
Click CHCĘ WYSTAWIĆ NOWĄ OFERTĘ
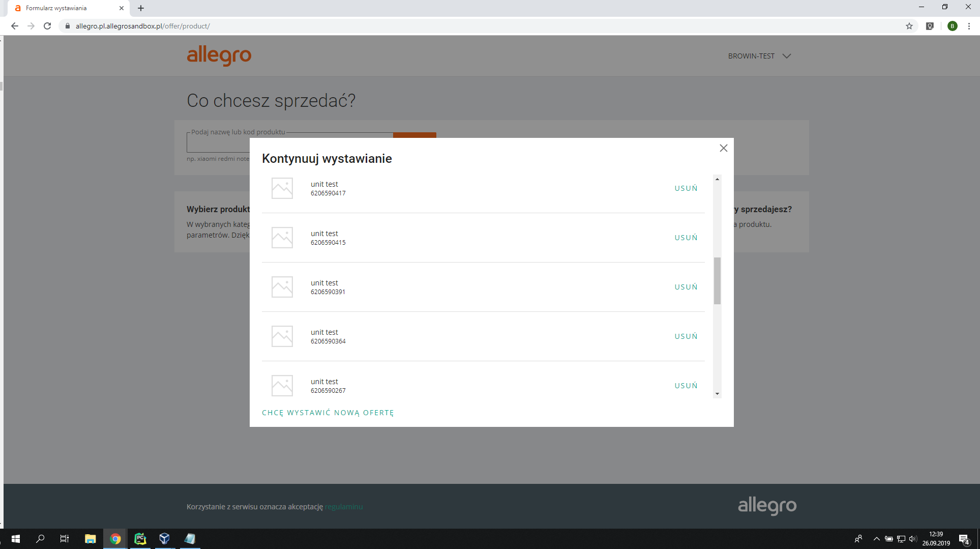tap(328, 413)
